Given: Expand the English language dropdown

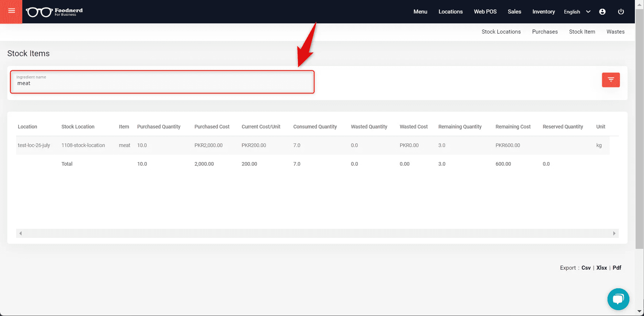Looking at the screenshot, I should pos(577,12).
